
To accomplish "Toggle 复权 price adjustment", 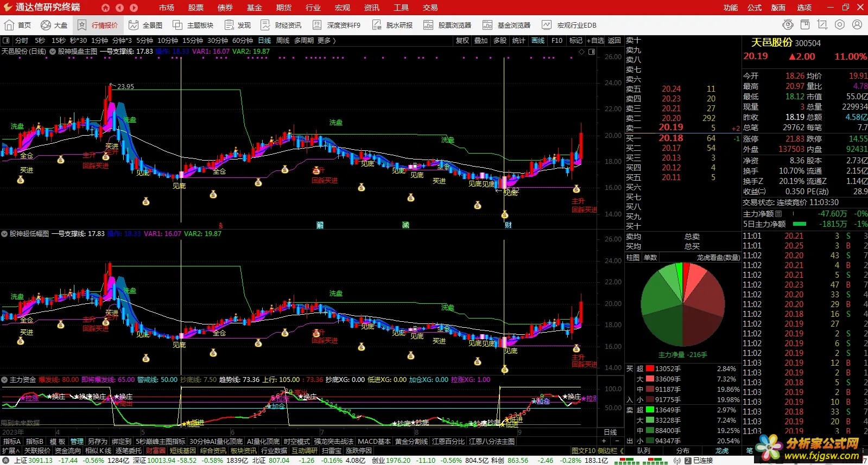I will click(x=462, y=41).
